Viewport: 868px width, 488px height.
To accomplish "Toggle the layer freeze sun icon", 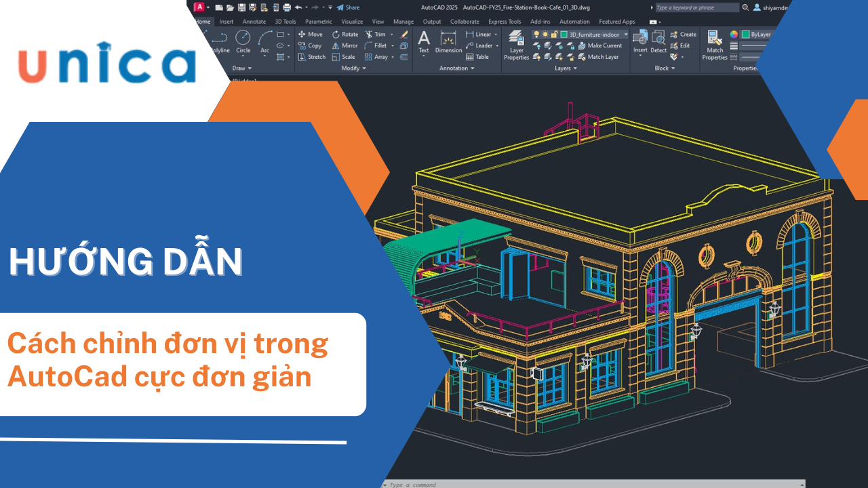I will [545, 34].
